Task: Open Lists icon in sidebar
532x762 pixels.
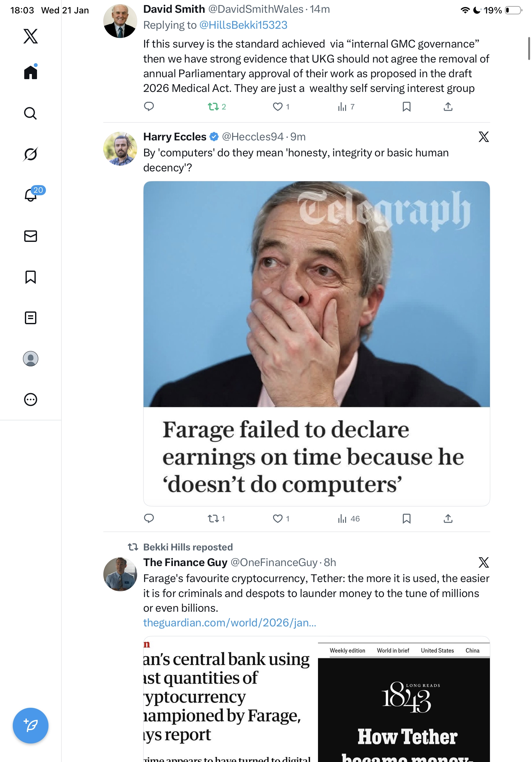Action: pyautogui.click(x=31, y=317)
